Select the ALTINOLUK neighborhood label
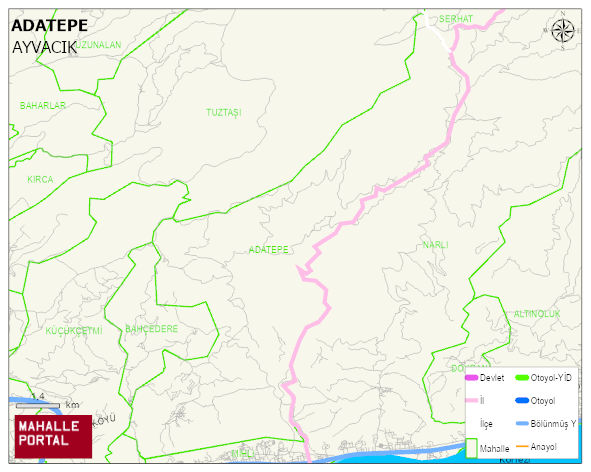Screen dimensions: 591x472 [537, 314]
